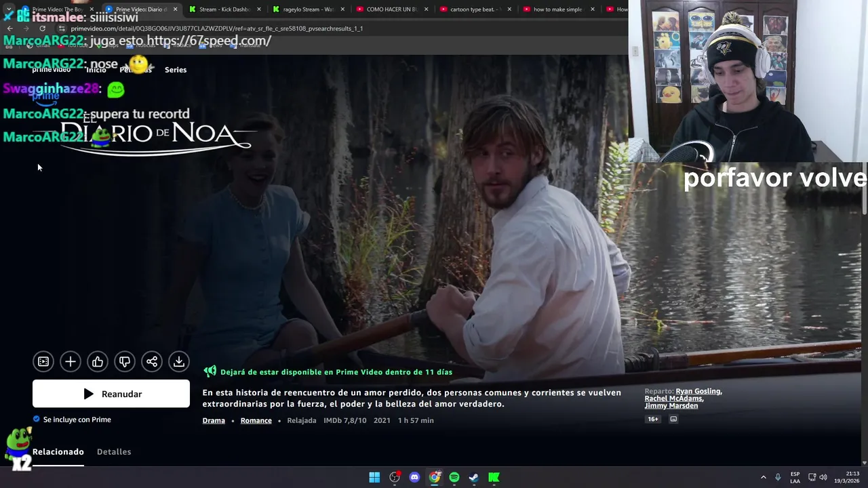
Task: Close the 'cartoon type beat' tab
Action: pyautogui.click(x=509, y=9)
